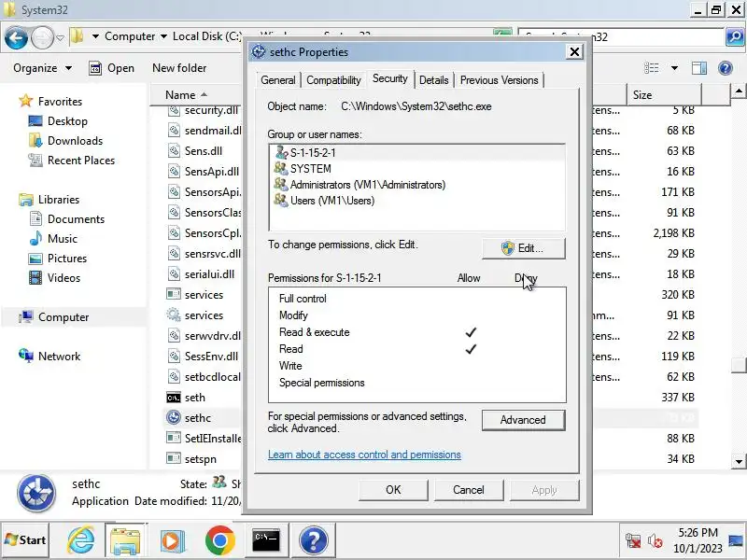Select the Security tab
This screenshot has height=560, width=747.
pos(389,78)
